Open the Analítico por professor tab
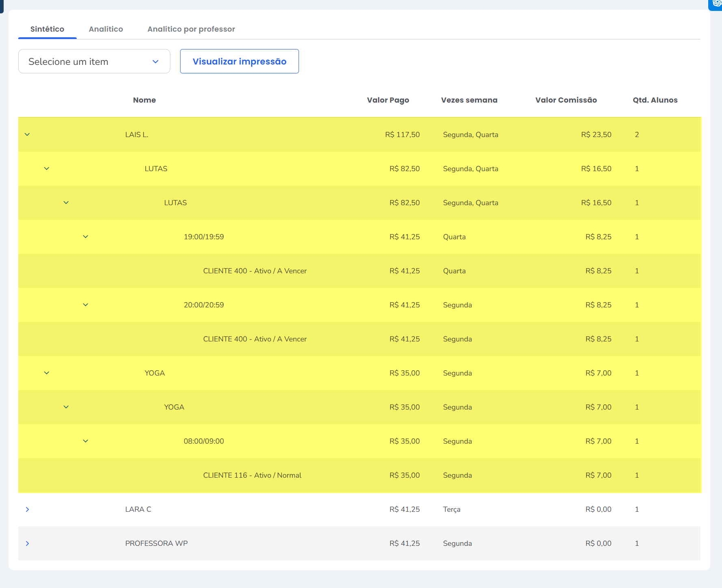722x588 pixels. [191, 29]
